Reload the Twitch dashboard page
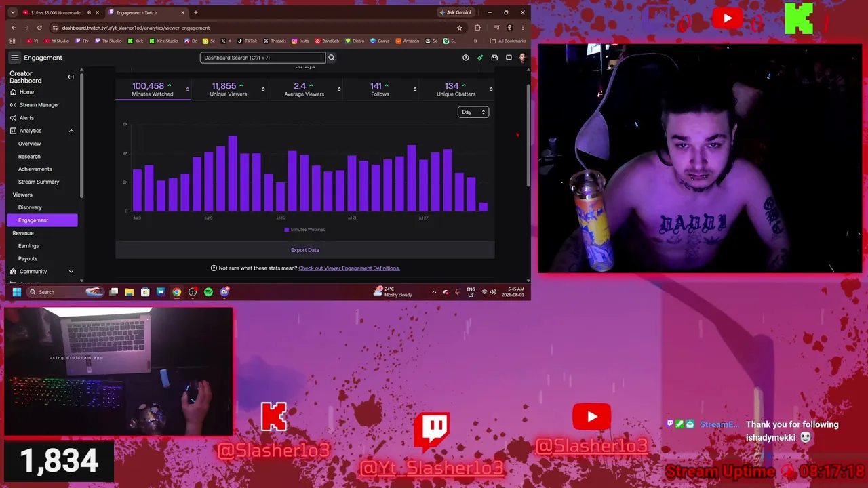Image resolution: width=868 pixels, height=488 pixels. (39, 28)
